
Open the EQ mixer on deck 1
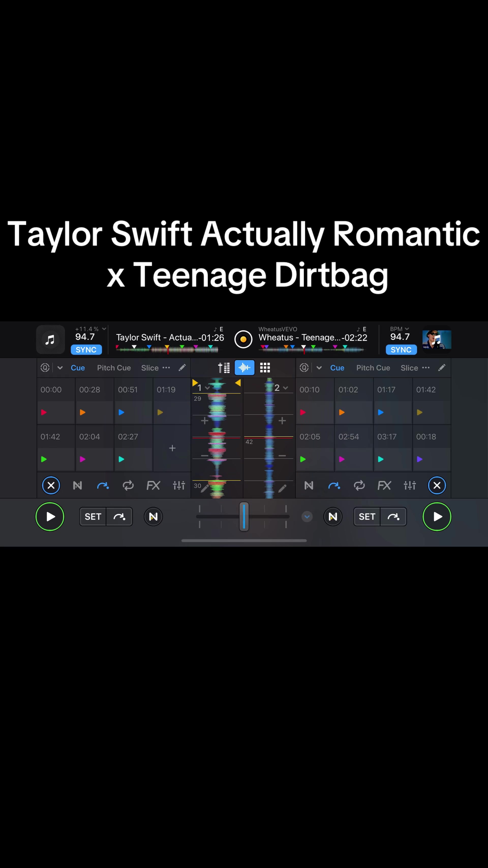179,485
